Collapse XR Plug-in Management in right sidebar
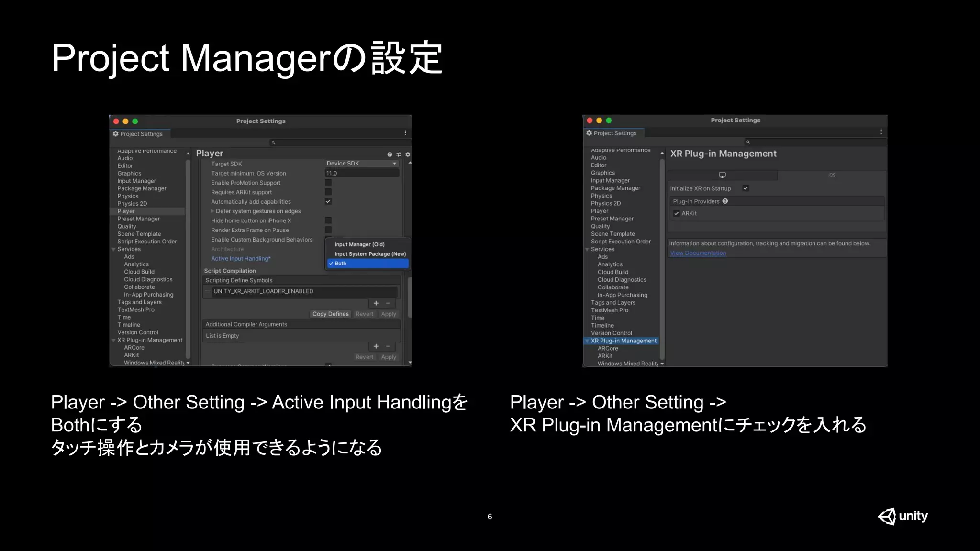The width and height of the screenshot is (980, 551). pyautogui.click(x=587, y=341)
